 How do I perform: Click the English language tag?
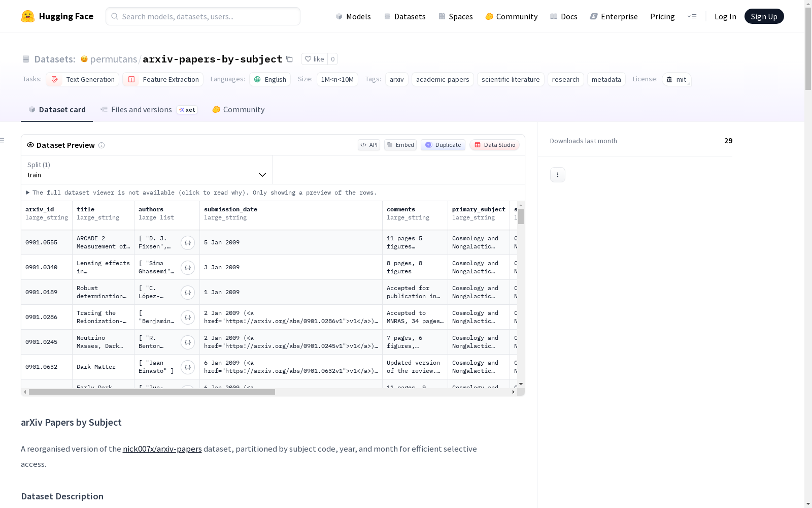(270, 79)
